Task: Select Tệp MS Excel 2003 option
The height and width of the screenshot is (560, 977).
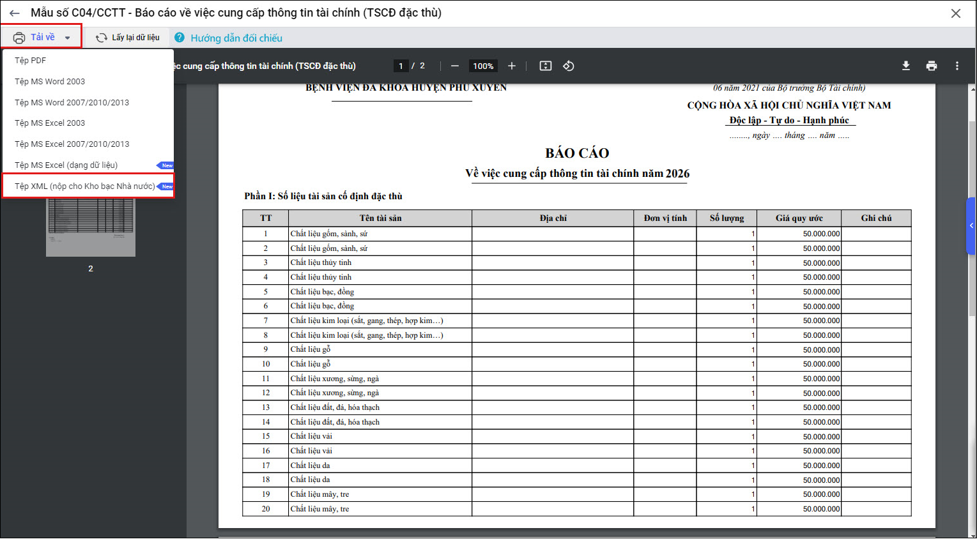Action: coord(88,123)
